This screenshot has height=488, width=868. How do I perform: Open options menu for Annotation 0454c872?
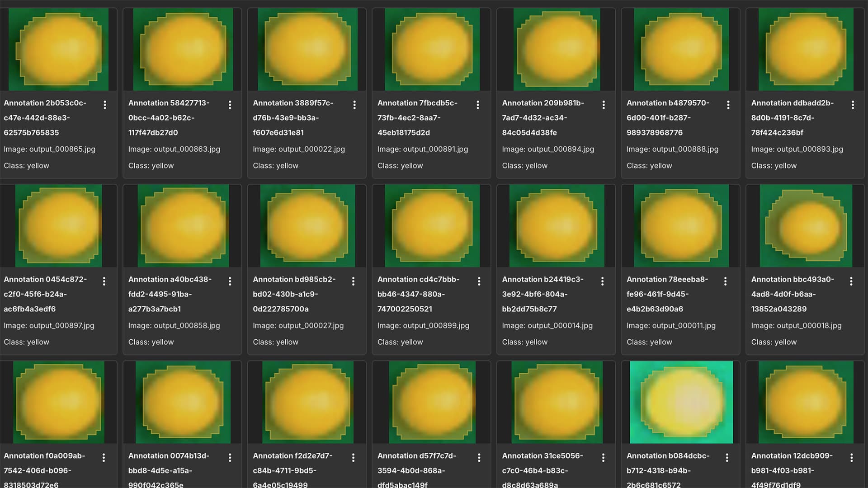click(x=104, y=281)
